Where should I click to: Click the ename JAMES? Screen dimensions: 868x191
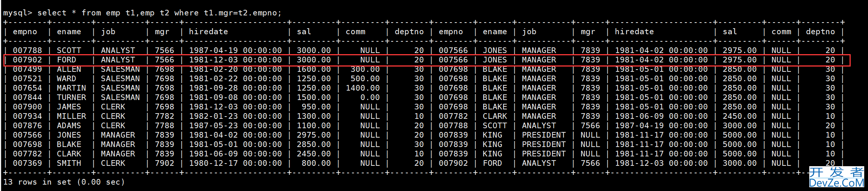click(69, 107)
